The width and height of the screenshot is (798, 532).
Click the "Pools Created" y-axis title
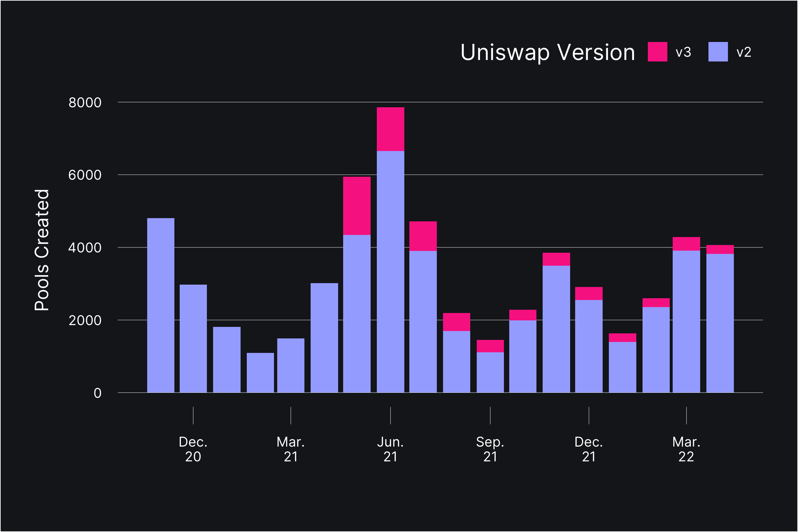pos(42,250)
